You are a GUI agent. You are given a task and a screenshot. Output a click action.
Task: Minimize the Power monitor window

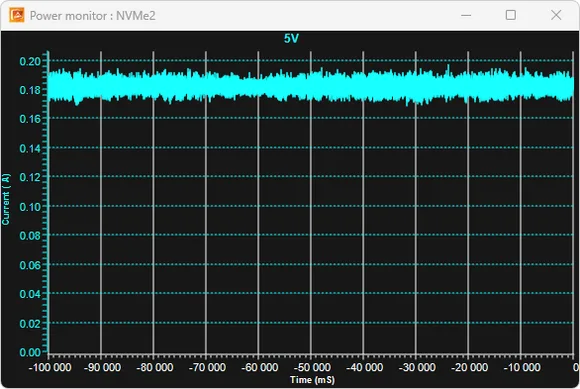tap(466, 15)
